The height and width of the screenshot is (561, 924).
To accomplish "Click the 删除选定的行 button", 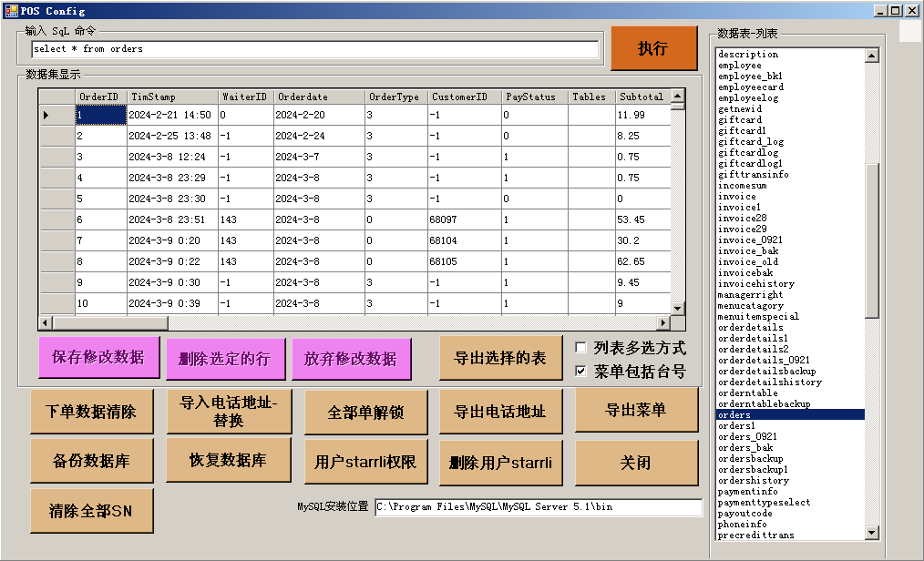I will point(225,359).
